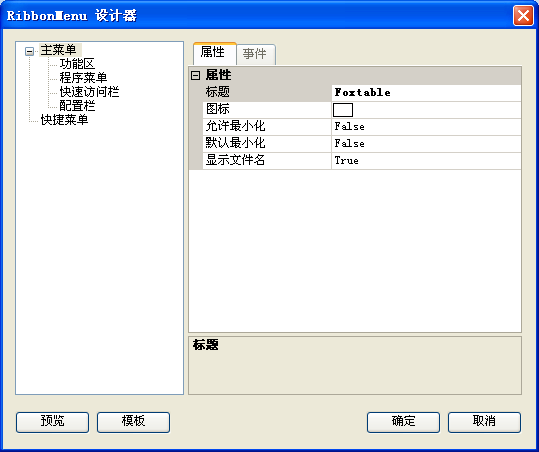Select the 显示文件名 True value
Image resolution: width=539 pixels, height=452 pixels.
(426, 161)
